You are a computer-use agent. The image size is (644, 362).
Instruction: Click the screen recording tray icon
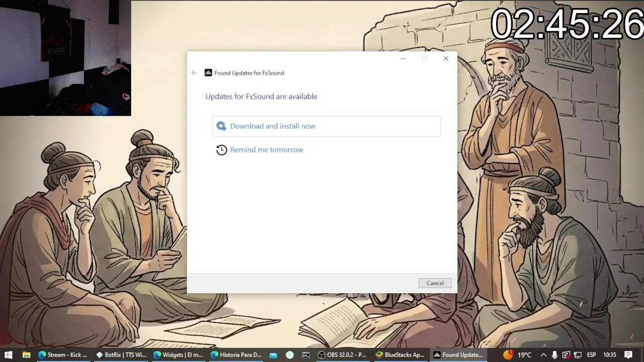pyautogui.click(x=566, y=355)
